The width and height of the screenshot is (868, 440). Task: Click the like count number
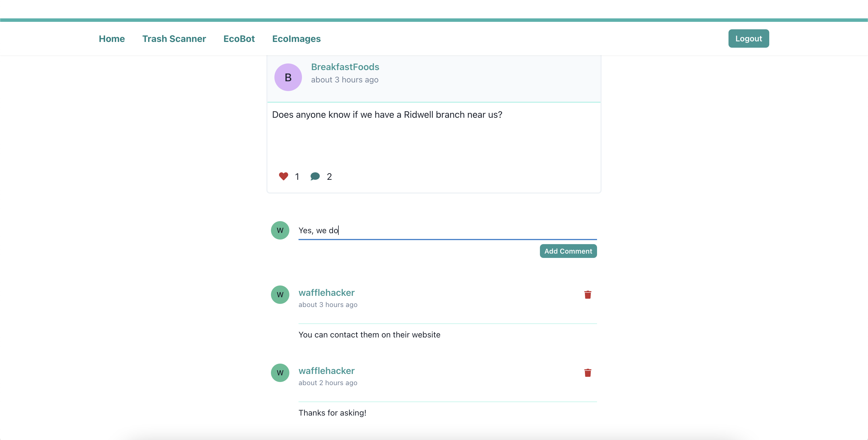[x=297, y=177]
